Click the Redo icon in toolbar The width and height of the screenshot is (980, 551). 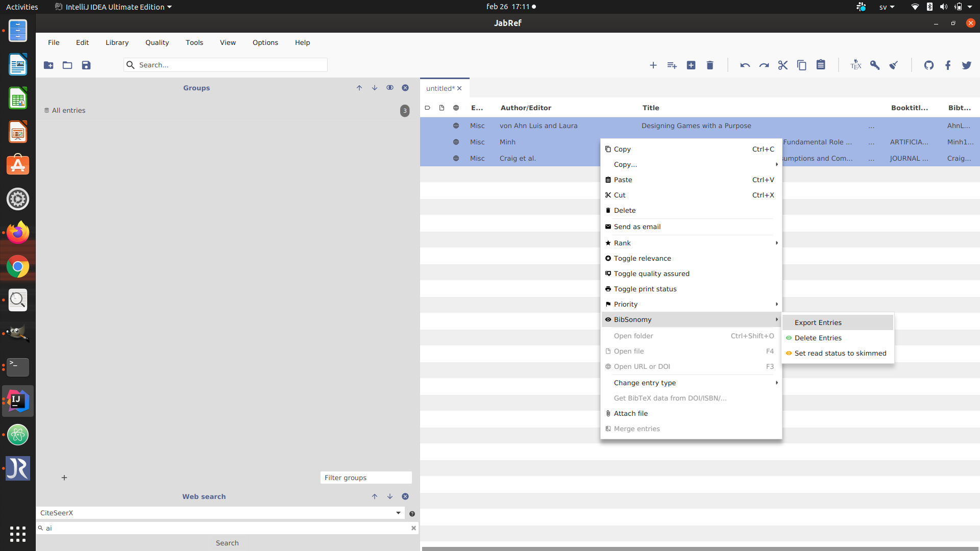click(764, 65)
